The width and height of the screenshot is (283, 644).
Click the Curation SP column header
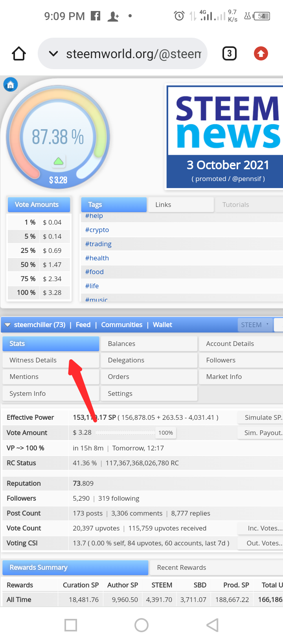point(81,585)
